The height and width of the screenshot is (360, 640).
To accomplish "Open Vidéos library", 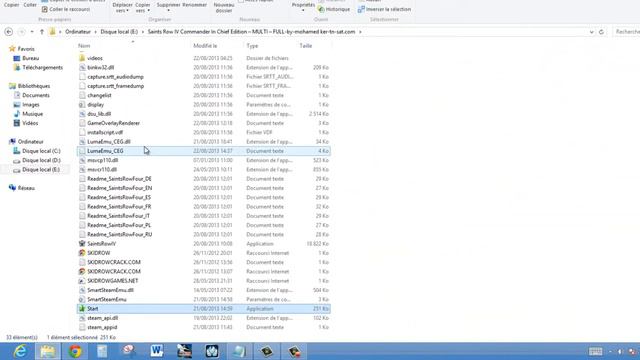I will pos(30,123).
